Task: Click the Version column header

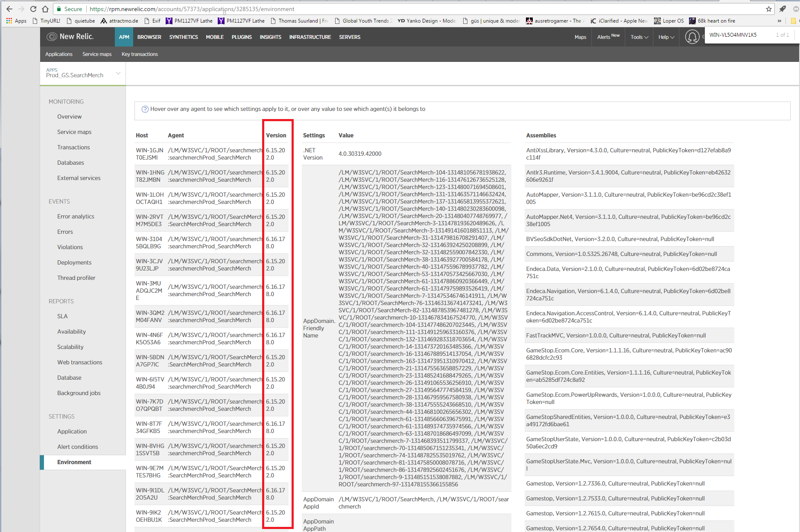Action: click(276, 135)
